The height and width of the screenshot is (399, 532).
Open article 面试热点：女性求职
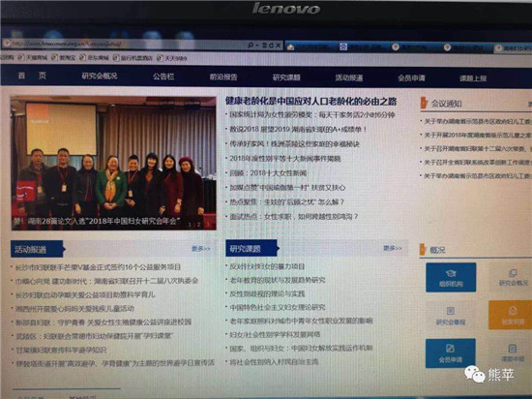click(x=294, y=216)
